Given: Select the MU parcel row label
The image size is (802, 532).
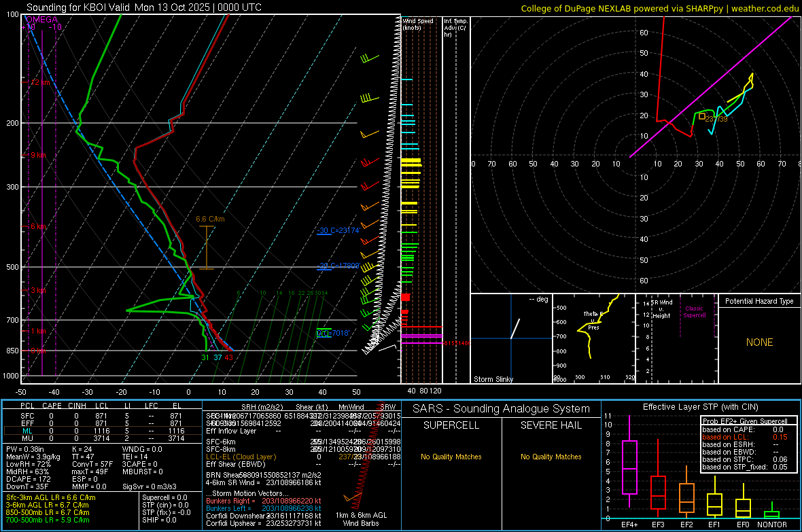Looking at the screenshot, I should click(28, 438).
